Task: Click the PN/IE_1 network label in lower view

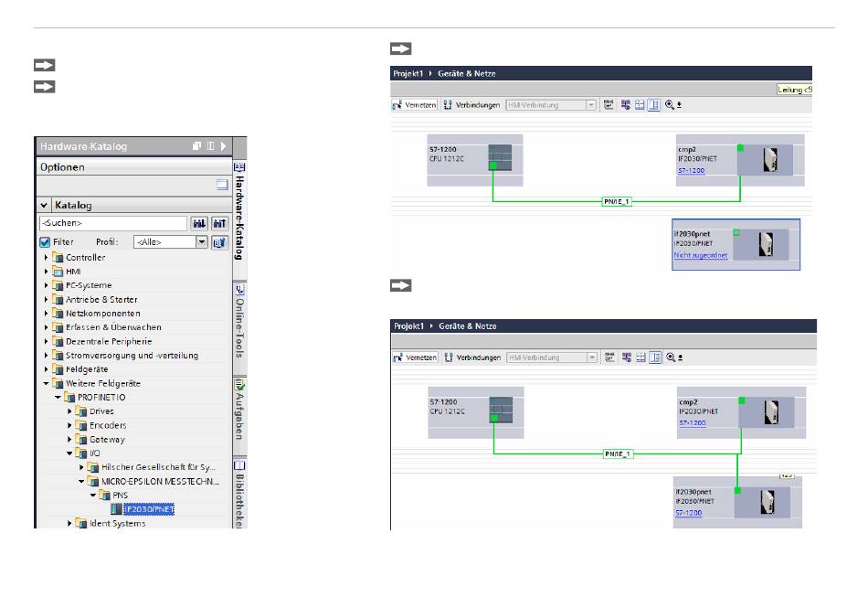Action: [618, 454]
